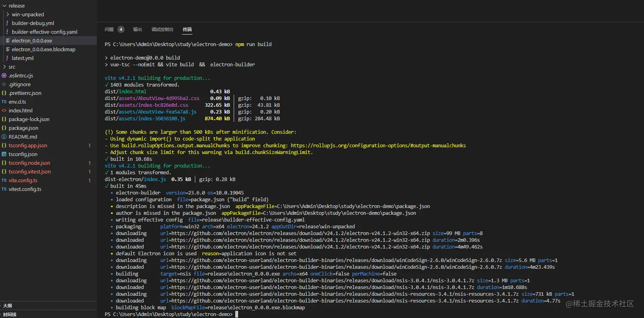Expand the 大纲 outline section
Viewport: 644px width, 318px height.
[8, 306]
